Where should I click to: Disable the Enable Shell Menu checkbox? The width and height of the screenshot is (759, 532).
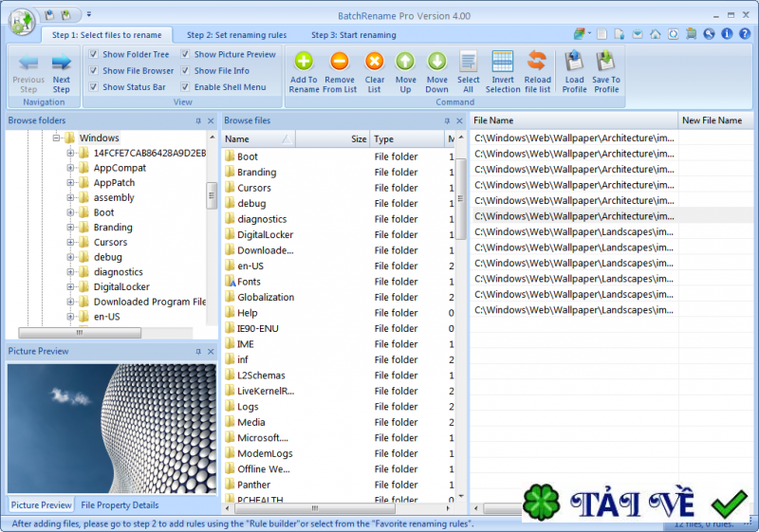[x=185, y=87]
